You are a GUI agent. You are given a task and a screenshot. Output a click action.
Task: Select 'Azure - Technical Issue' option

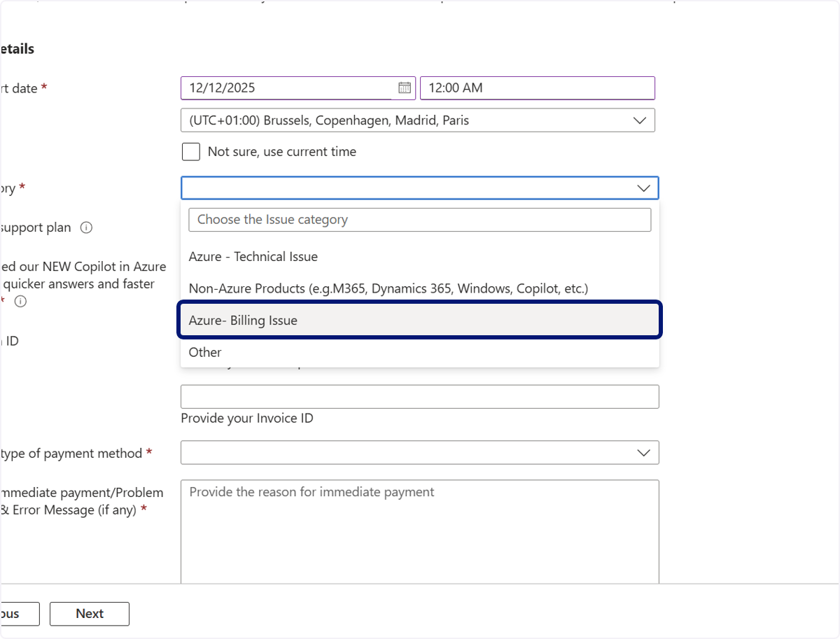[420, 257]
